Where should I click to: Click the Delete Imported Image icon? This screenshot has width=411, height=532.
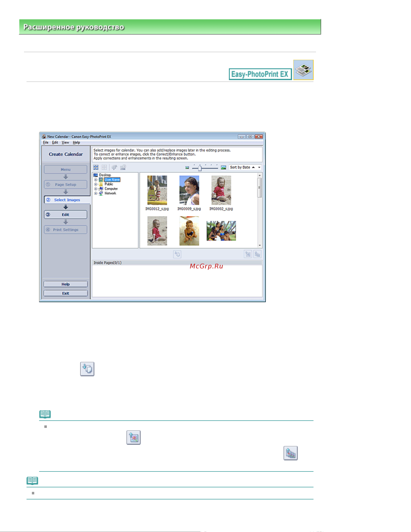pyautogui.click(x=248, y=254)
